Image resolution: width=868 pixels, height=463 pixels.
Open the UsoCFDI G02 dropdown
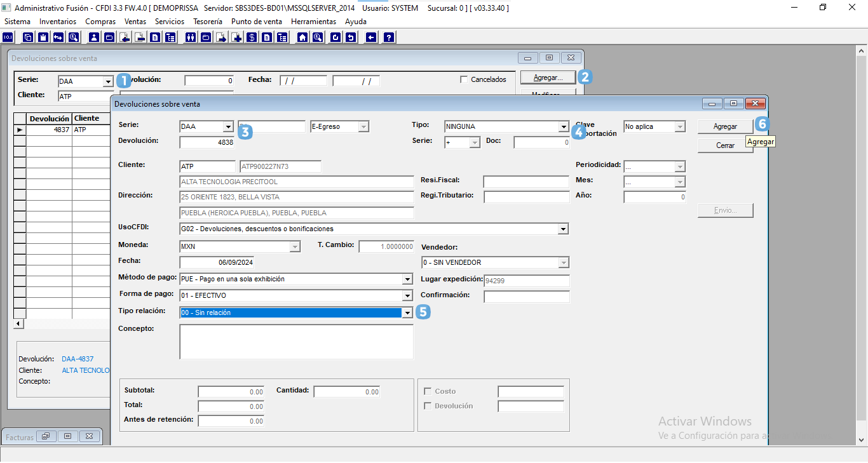pos(563,229)
